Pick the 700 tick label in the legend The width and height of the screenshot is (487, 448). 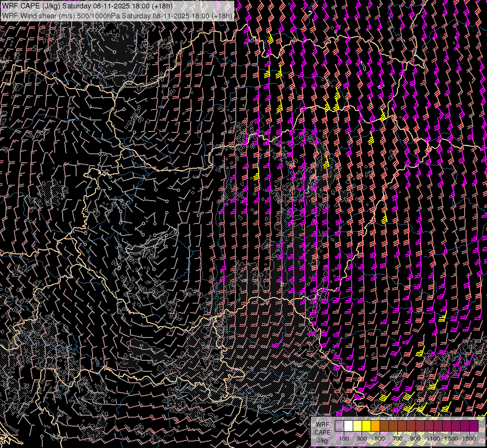397,439
